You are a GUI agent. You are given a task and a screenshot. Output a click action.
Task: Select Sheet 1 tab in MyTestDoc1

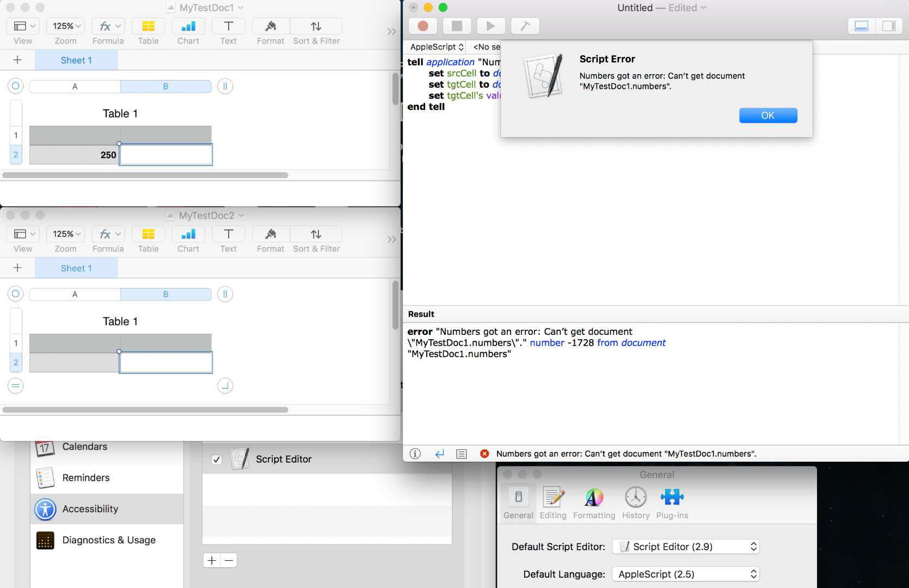click(x=76, y=60)
